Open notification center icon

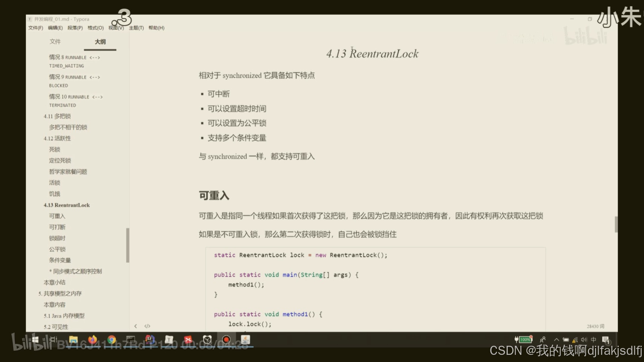(606, 340)
